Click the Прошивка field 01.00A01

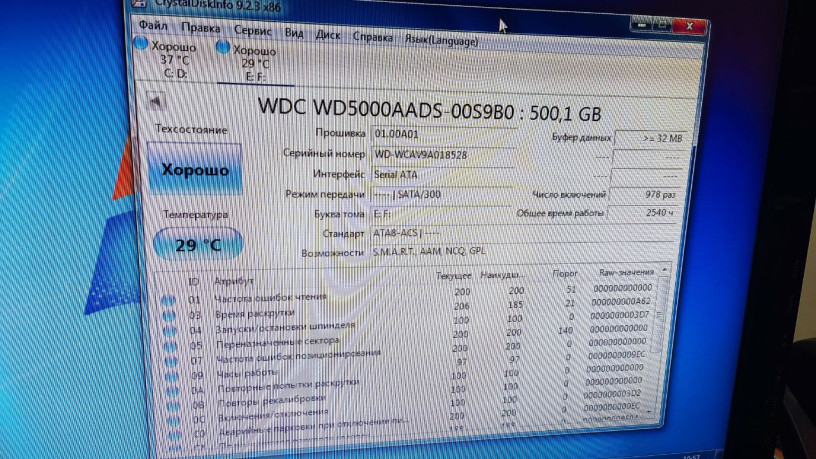443,134
